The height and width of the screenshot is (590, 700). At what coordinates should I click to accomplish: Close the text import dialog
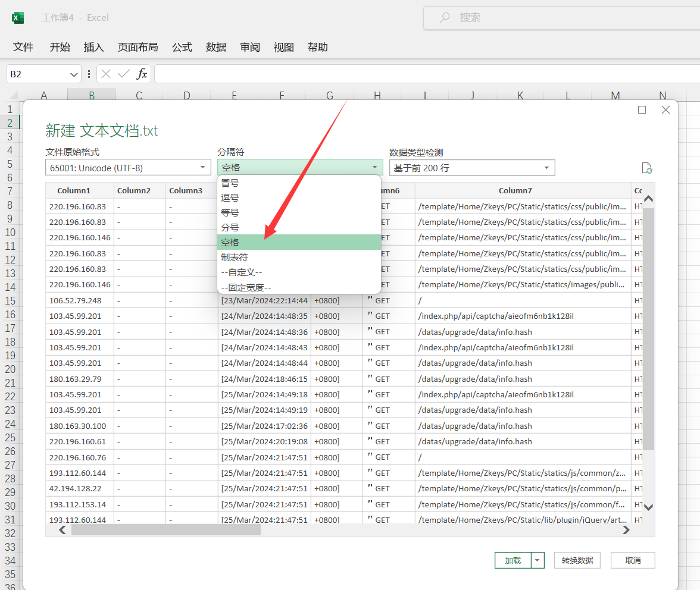665,110
